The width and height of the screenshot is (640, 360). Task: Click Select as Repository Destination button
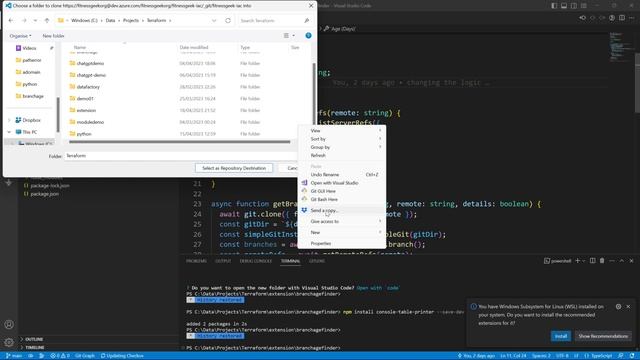(x=234, y=168)
